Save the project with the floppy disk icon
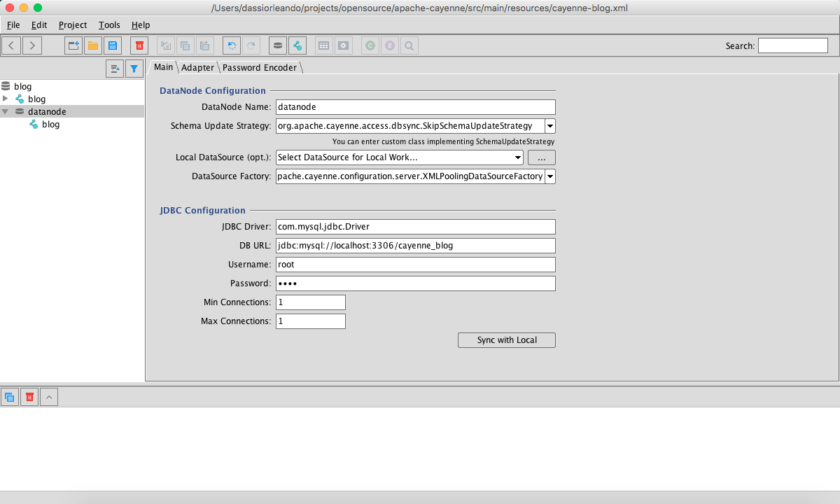 (x=112, y=45)
